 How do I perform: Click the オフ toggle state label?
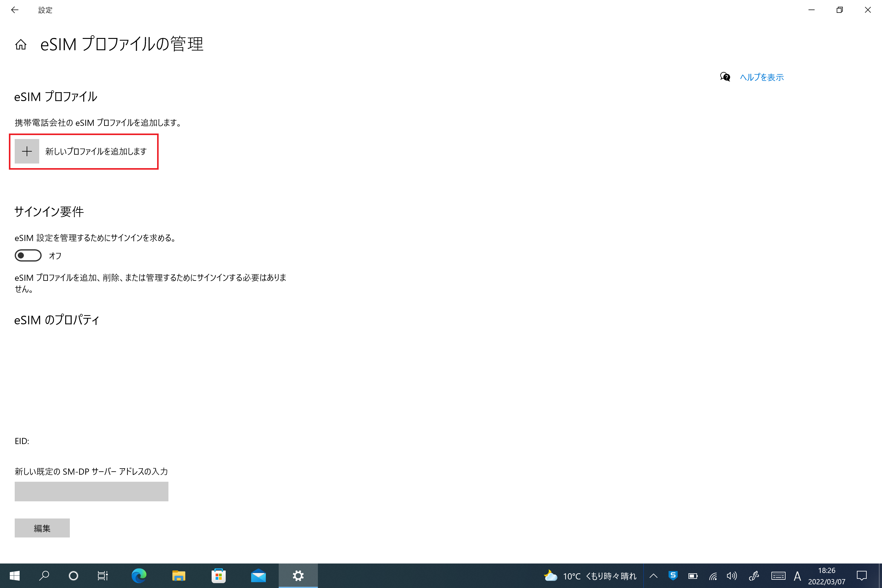55,256
